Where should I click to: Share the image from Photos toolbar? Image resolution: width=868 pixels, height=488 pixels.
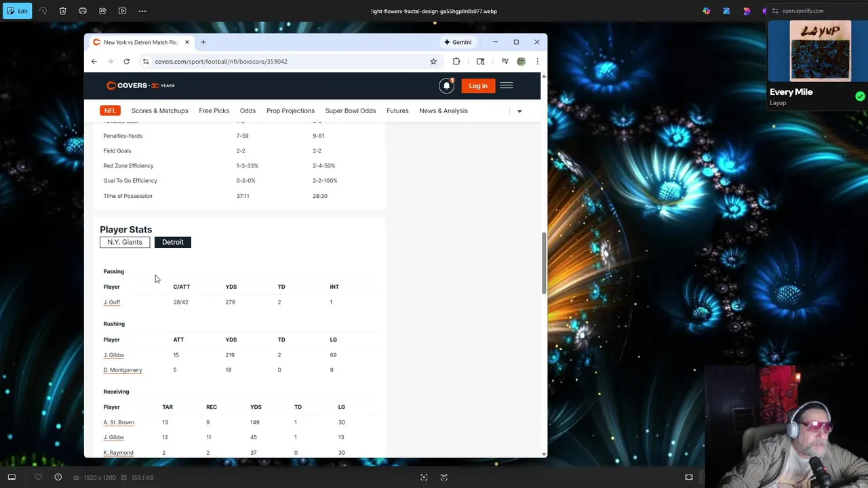tap(102, 11)
